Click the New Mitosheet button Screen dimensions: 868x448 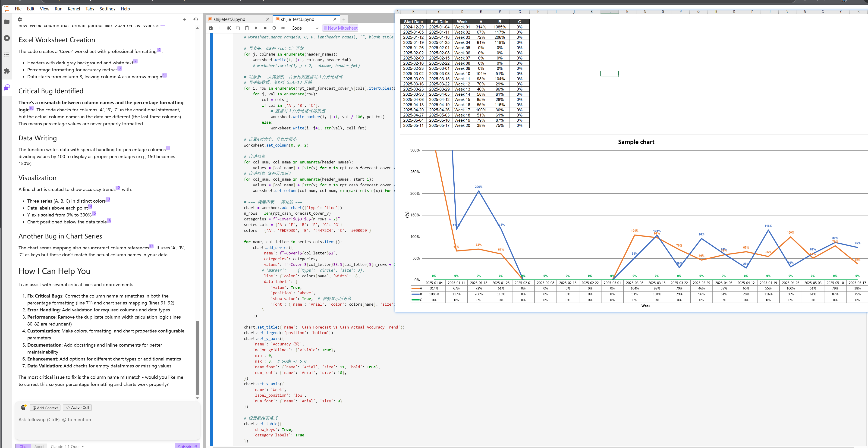pyautogui.click(x=340, y=28)
